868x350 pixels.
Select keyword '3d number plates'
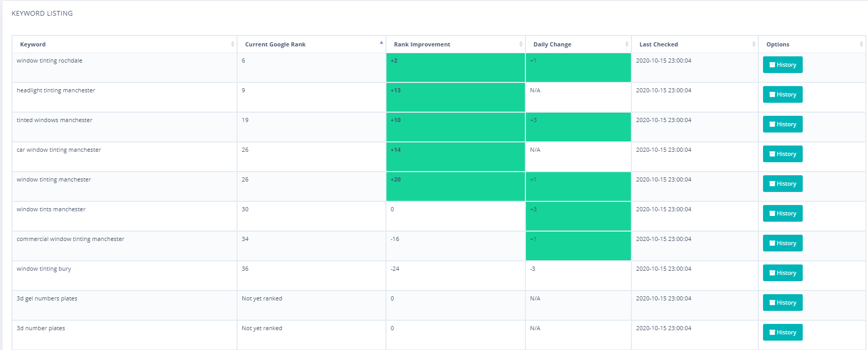point(41,328)
